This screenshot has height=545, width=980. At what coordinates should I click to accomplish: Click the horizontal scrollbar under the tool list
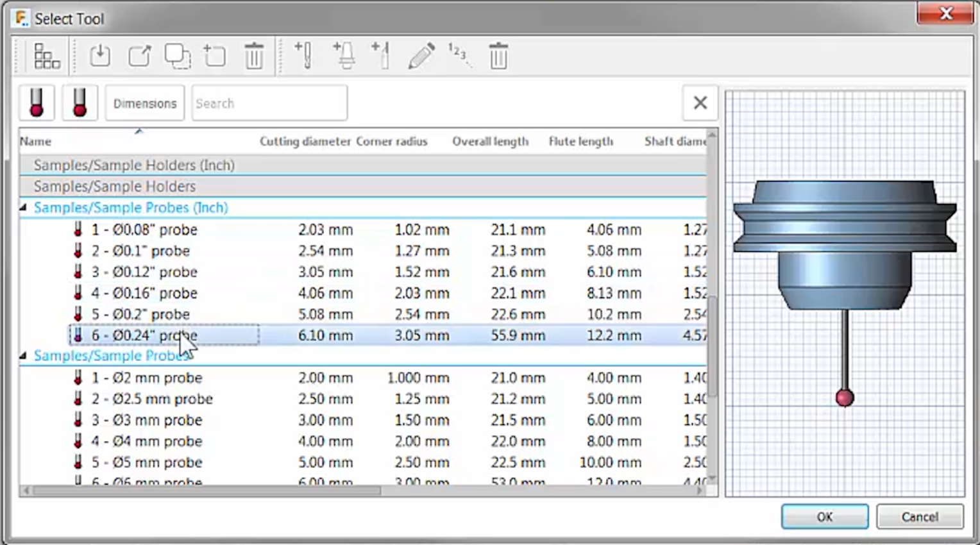click(x=207, y=491)
